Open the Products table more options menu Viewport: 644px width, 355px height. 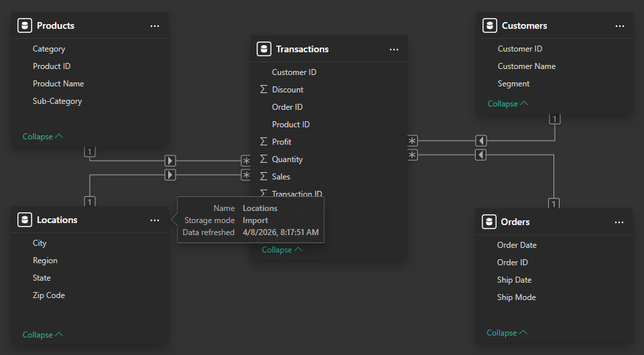(155, 26)
